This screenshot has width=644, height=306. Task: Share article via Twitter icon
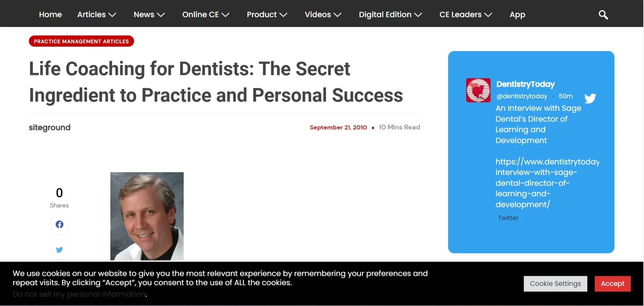[x=59, y=250]
